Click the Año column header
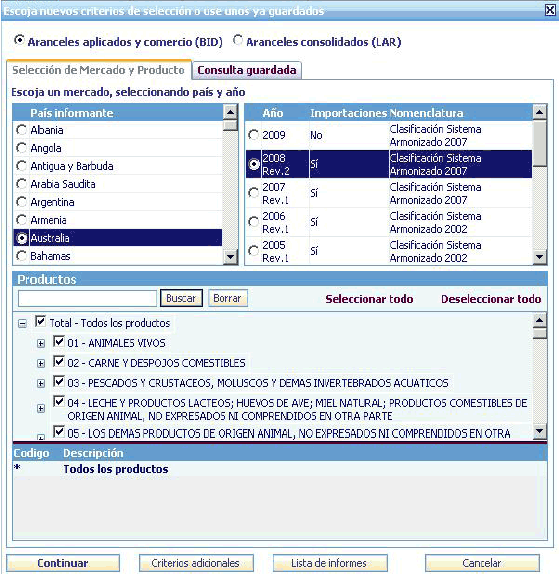 click(x=273, y=113)
